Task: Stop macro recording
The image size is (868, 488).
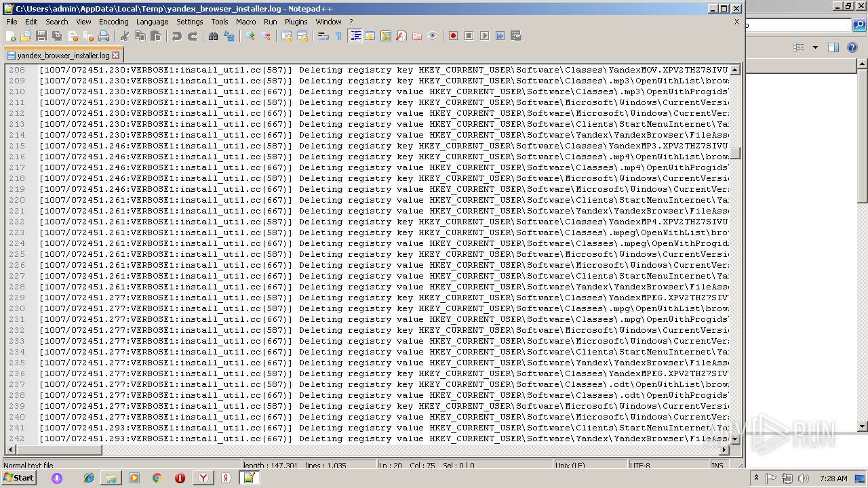Action: [469, 36]
